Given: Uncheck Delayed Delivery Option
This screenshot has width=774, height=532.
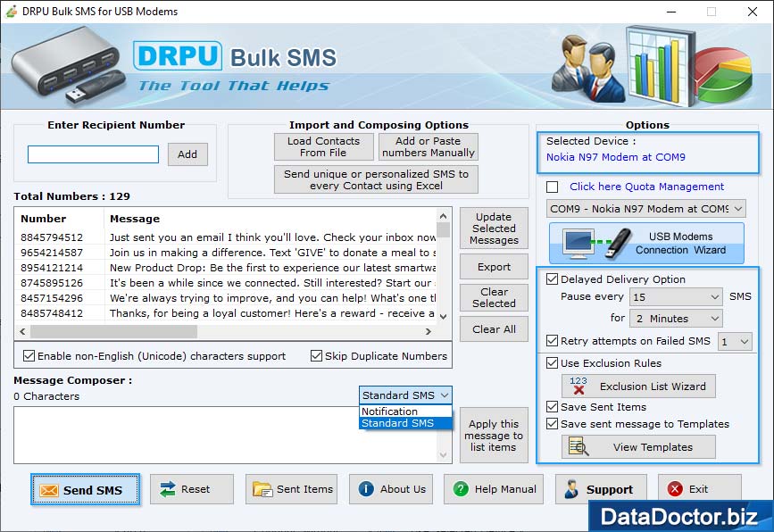Looking at the screenshot, I should (x=553, y=279).
